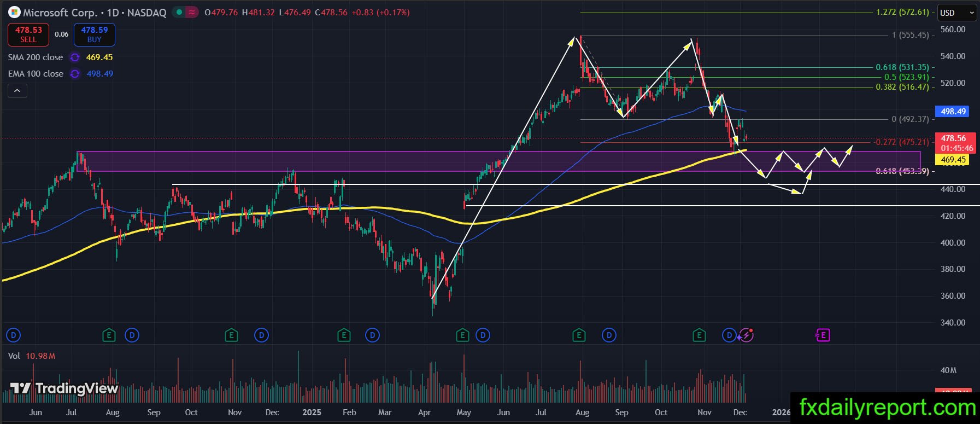The height and width of the screenshot is (424, 980).
Task: Click the 1 (555.45) Fibonacci label
Action: click(x=910, y=35)
